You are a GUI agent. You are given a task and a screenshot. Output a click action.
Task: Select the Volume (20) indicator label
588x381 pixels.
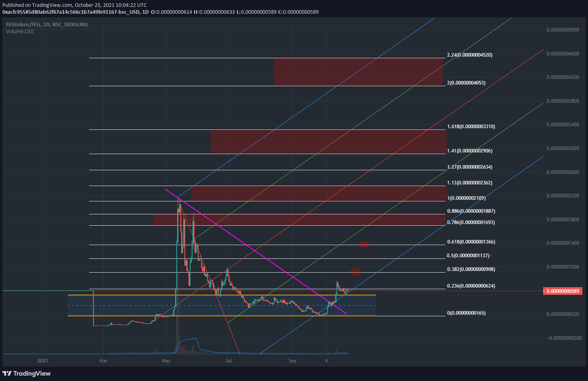(20, 32)
